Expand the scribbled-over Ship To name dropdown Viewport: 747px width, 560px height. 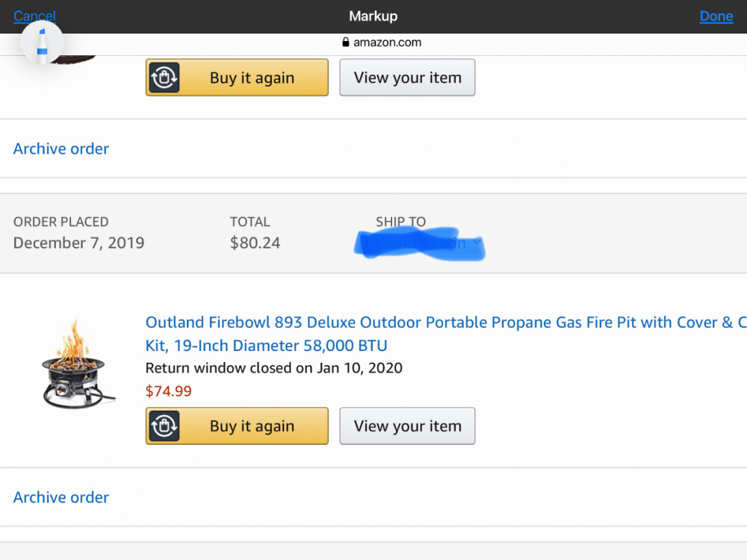[477, 242]
